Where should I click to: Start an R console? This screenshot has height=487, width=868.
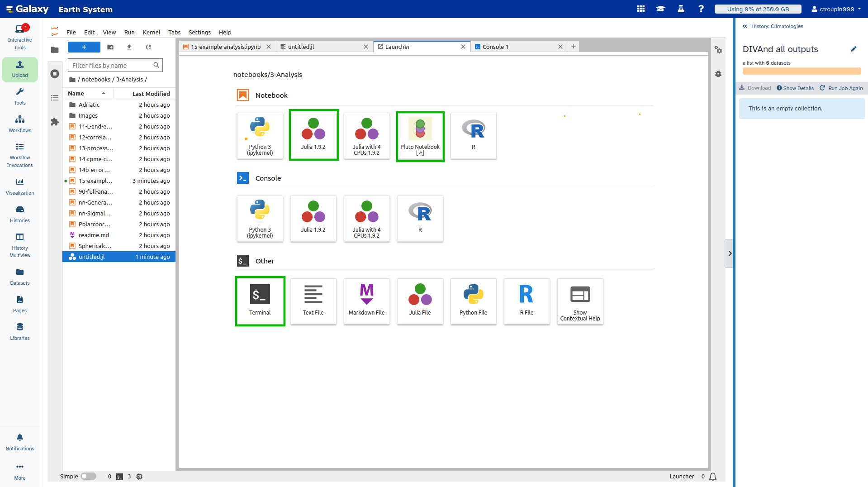pyautogui.click(x=420, y=219)
